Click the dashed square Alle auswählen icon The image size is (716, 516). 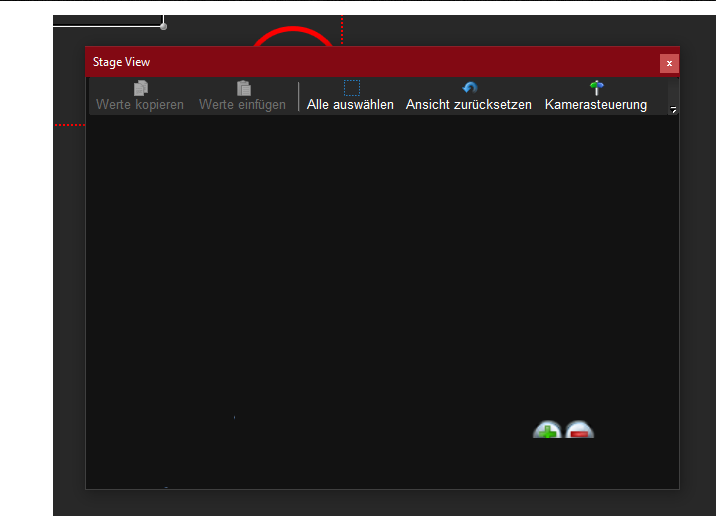coord(351,88)
